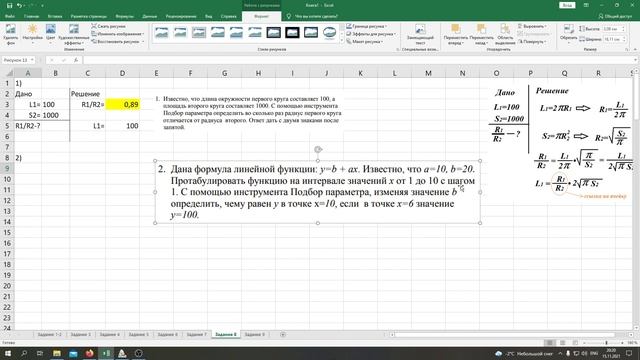Open Artistic Effects (Художественные эффекты) dropdown
The height and width of the screenshot is (360, 640).
pyautogui.click(x=74, y=34)
